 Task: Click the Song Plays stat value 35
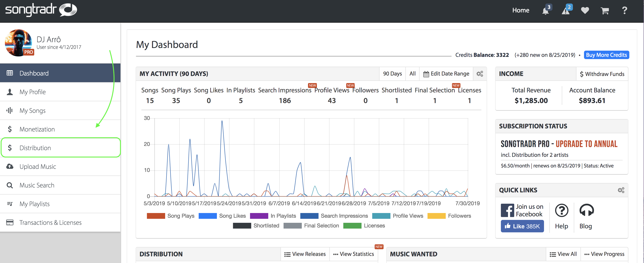(x=176, y=101)
